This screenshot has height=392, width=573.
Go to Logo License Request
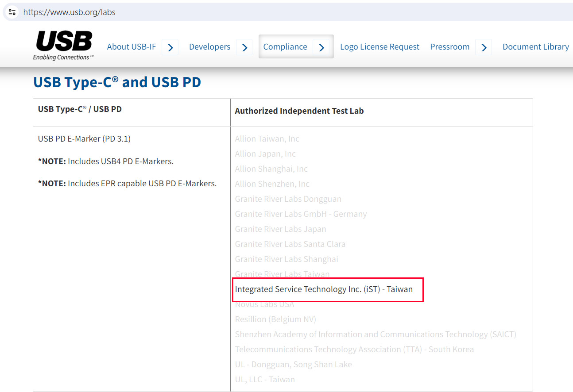[x=379, y=47]
